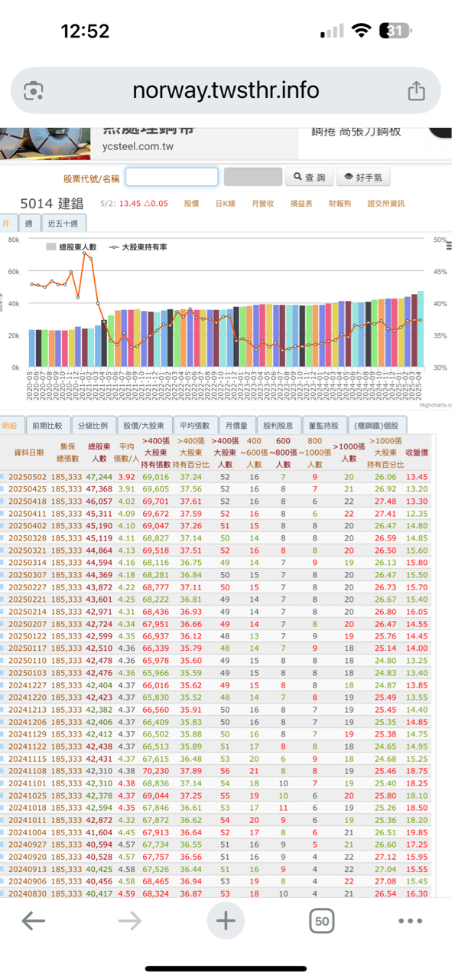Click date 20240830 in the table

click(x=28, y=893)
